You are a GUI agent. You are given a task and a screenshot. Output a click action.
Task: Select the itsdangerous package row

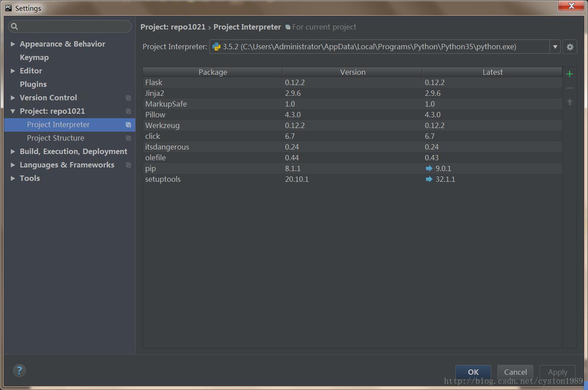point(353,147)
